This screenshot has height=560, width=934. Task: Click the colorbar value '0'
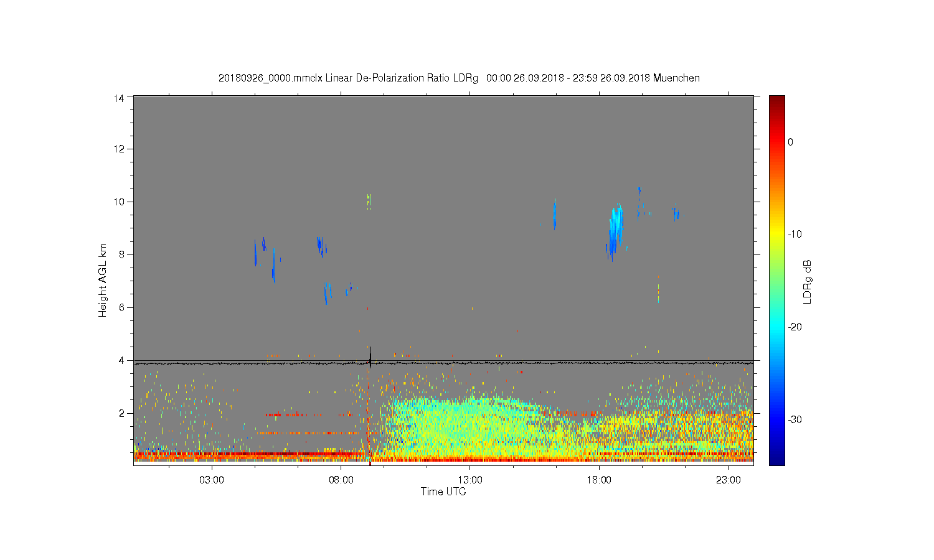click(790, 142)
